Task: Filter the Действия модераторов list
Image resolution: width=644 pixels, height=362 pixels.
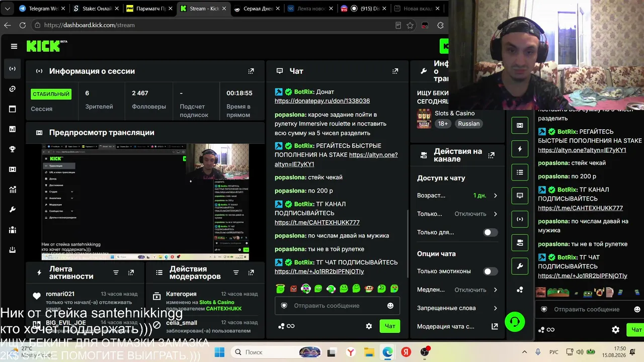Action: pos(236,273)
